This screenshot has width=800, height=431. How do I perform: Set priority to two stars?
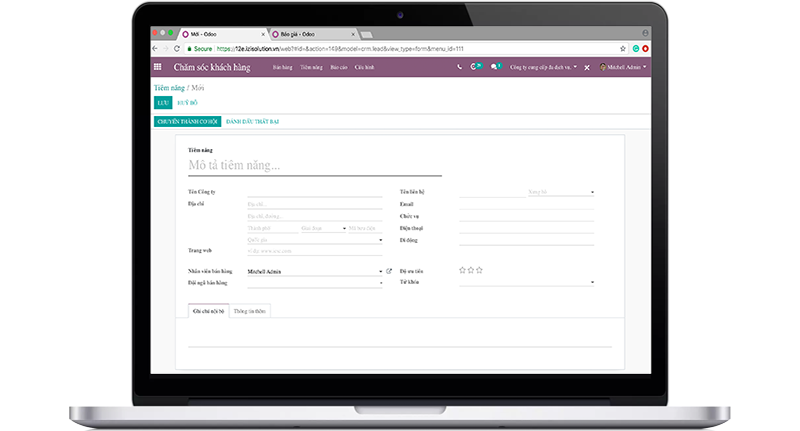(470, 270)
